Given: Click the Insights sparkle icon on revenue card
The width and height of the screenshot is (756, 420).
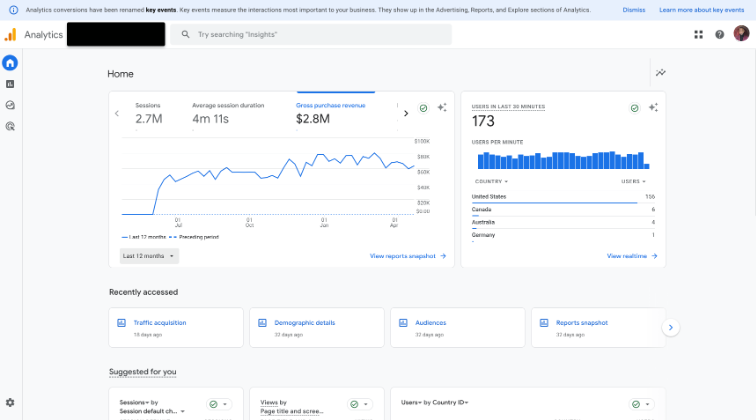Looking at the screenshot, I should 442,108.
